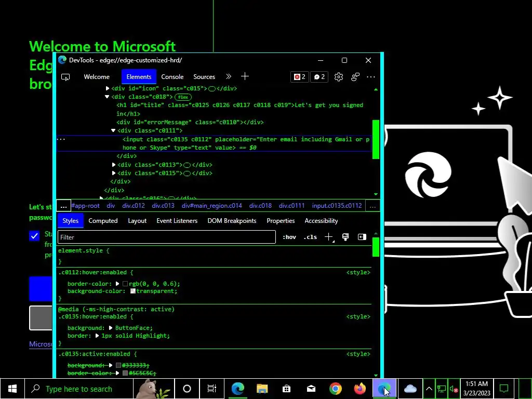Click the Styles pane scrollbar thumb
This screenshot has width=532, height=399.
pyautogui.click(x=376, y=247)
